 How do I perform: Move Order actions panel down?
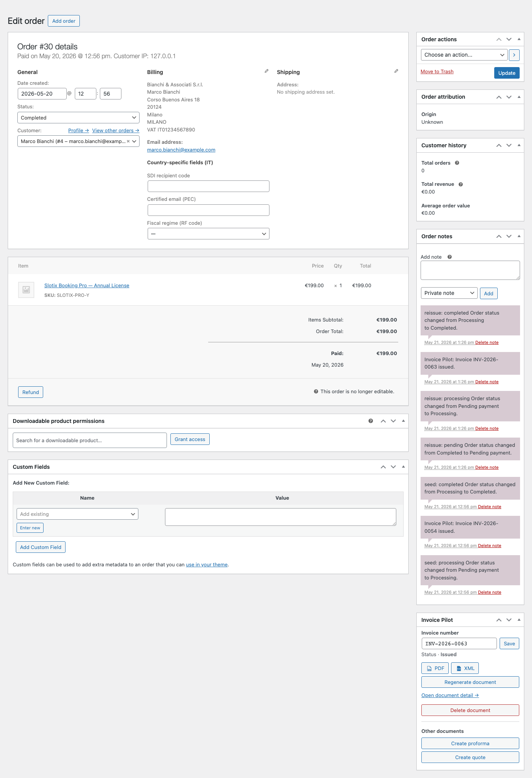coord(509,39)
